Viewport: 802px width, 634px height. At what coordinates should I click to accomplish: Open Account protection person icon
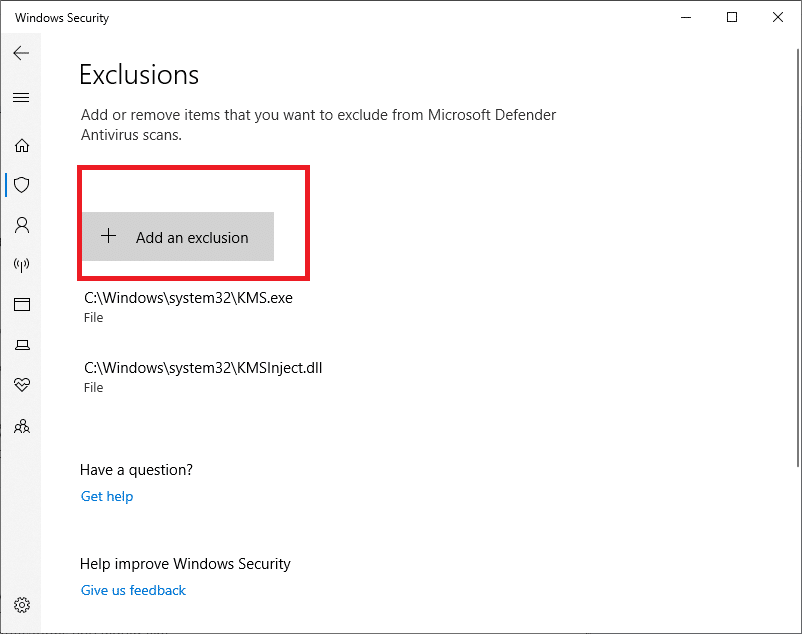pos(21,225)
